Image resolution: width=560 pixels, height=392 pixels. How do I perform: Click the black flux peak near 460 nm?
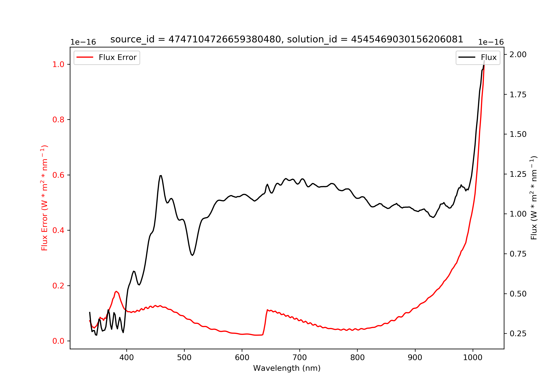click(161, 176)
